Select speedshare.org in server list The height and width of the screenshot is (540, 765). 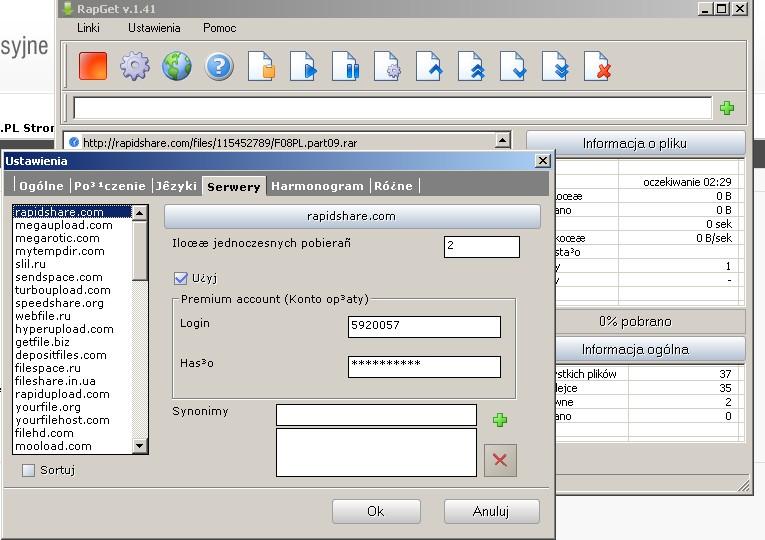pyautogui.click(x=72, y=303)
